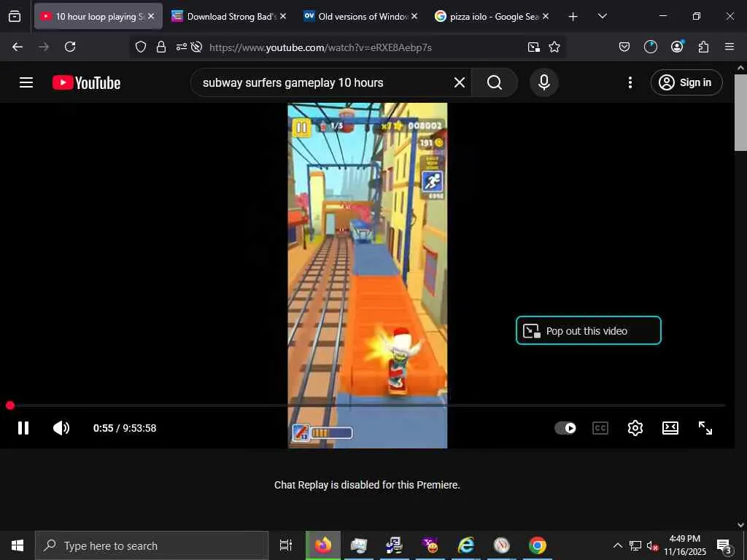Show site security padlock info
747x560 pixels.
[x=161, y=47]
